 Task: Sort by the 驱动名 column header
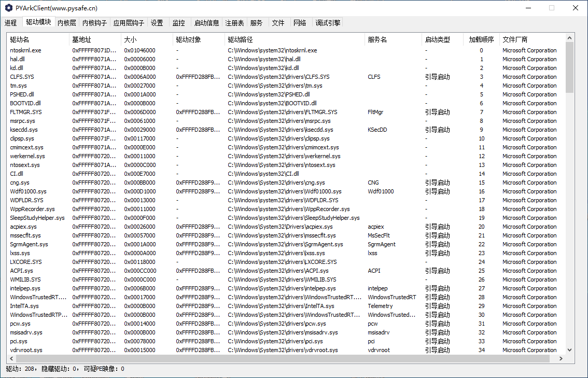click(20, 39)
